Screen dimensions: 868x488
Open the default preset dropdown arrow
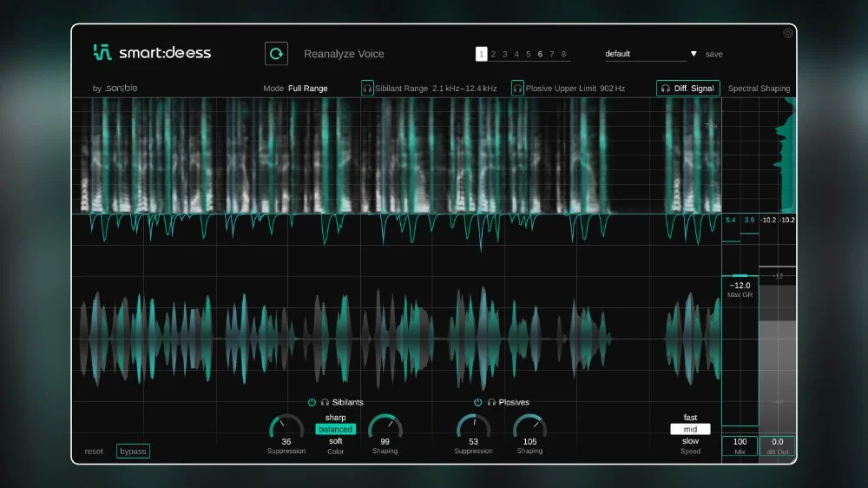(694, 54)
